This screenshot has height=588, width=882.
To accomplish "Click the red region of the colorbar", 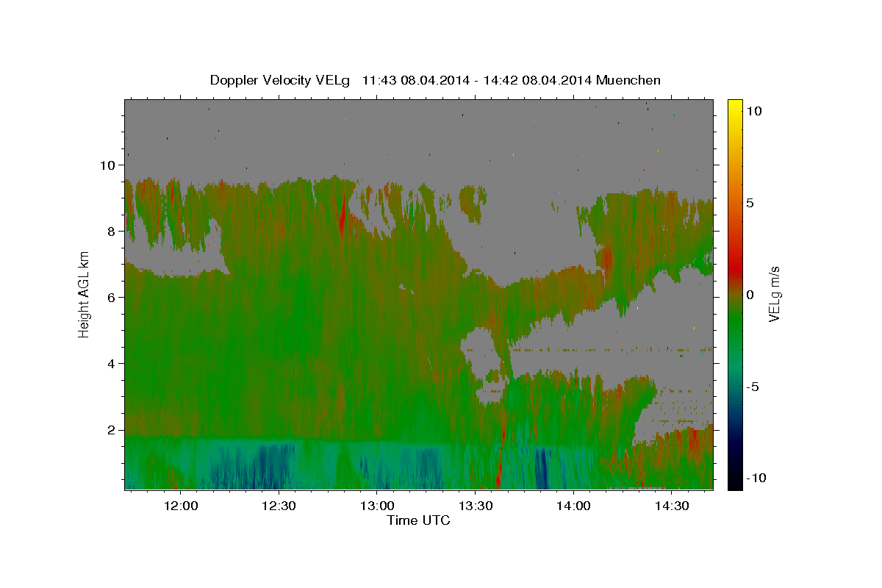I will click(x=735, y=268).
